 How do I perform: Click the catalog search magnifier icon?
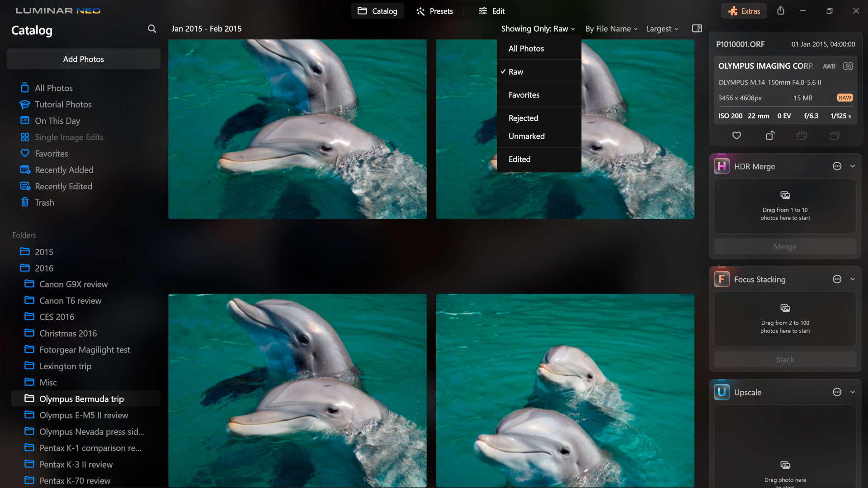point(152,29)
